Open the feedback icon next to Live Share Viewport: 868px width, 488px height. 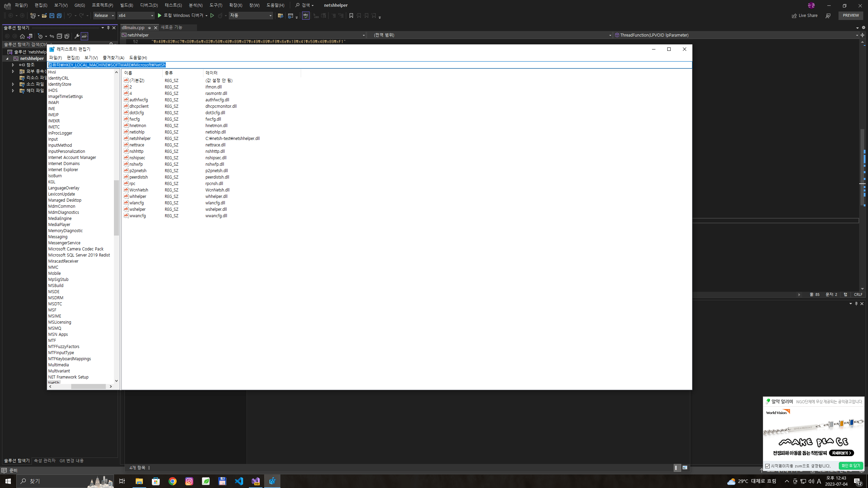click(828, 16)
